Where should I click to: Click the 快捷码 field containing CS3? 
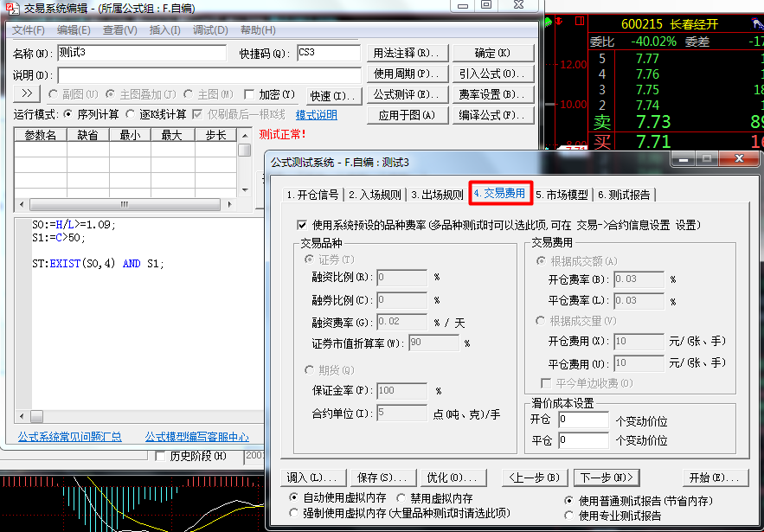(x=329, y=53)
